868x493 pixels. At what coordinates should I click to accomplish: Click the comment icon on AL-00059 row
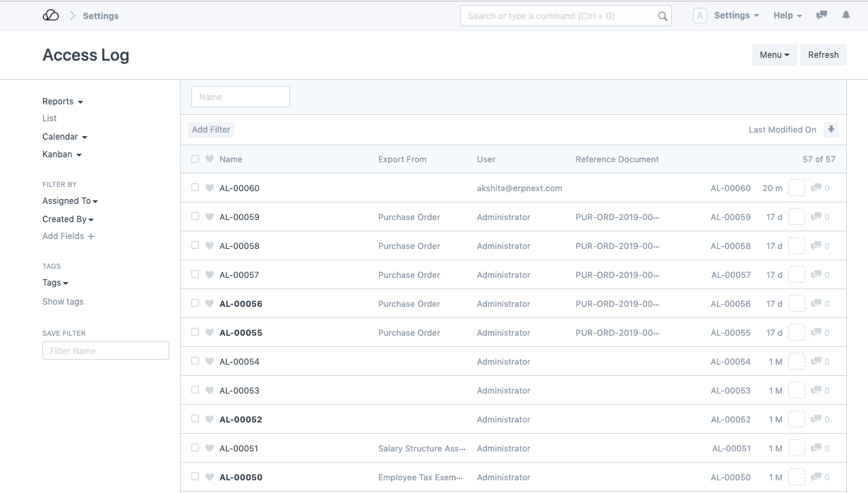pos(816,217)
